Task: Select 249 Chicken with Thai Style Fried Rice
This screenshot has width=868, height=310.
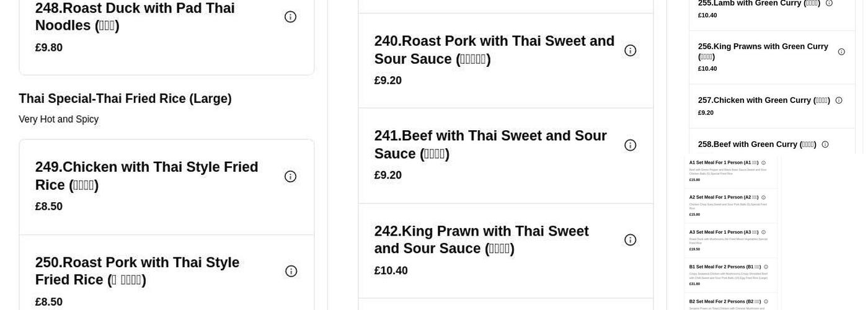Action: pyautogui.click(x=146, y=176)
